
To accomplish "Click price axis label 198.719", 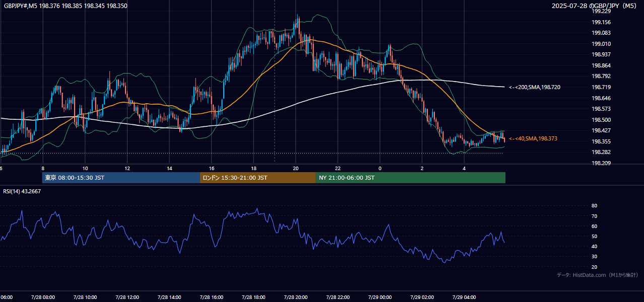I will pyautogui.click(x=601, y=87).
